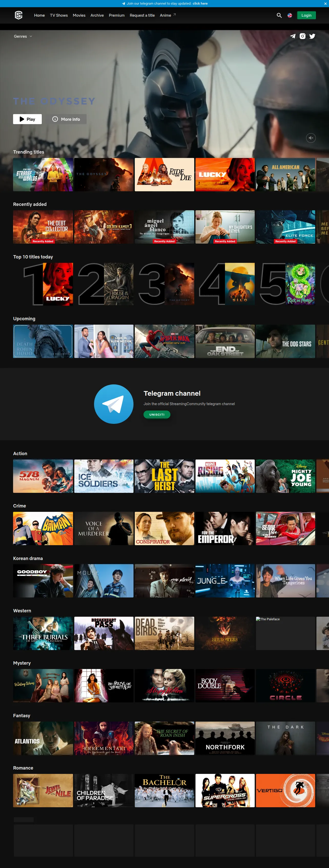Open TV Shows section
The height and width of the screenshot is (868, 329).
pos(59,15)
